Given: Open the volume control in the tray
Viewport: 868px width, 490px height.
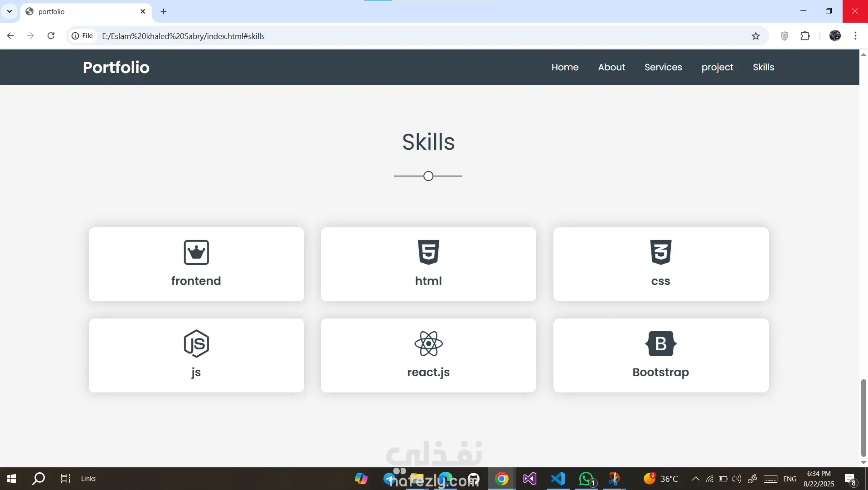Looking at the screenshot, I should pyautogui.click(x=737, y=479).
